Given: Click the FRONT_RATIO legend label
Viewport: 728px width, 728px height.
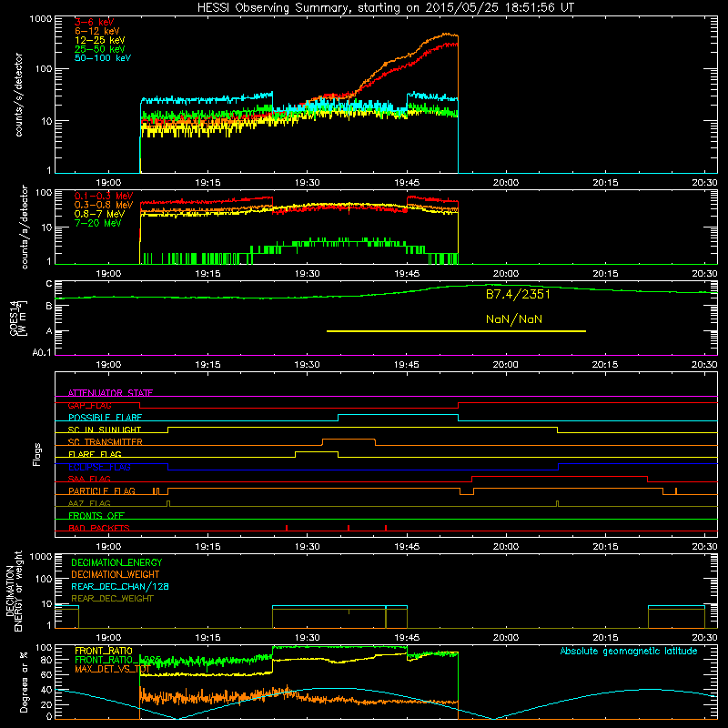Looking at the screenshot, I should (x=104, y=651).
